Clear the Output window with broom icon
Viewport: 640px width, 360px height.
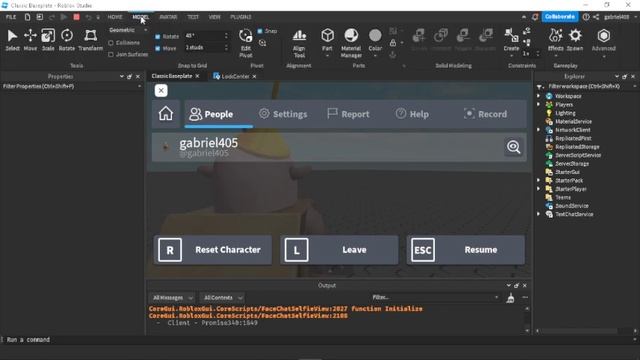[510, 298]
